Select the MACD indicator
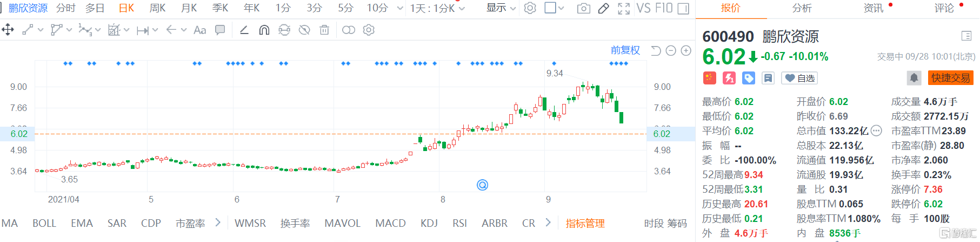The image size is (980, 242). (390, 223)
